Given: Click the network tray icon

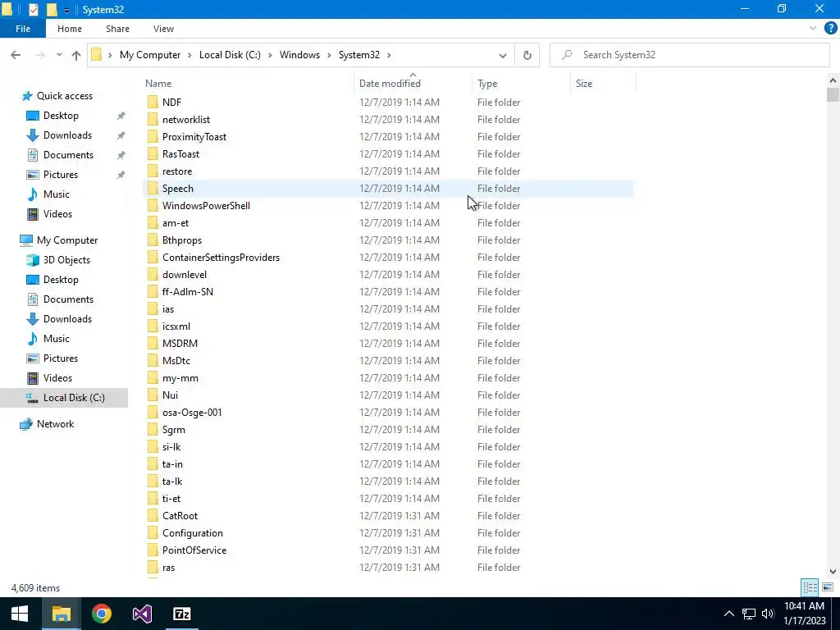Looking at the screenshot, I should (x=749, y=614).
